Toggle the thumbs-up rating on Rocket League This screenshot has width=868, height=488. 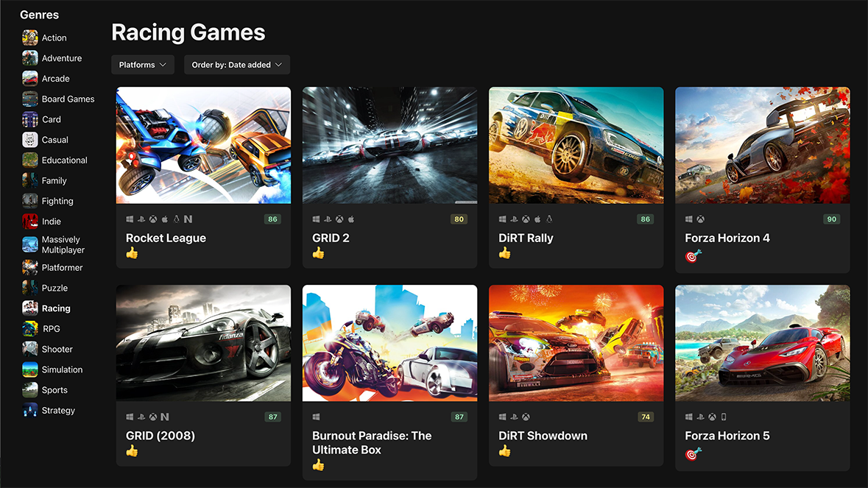(131, 252)
